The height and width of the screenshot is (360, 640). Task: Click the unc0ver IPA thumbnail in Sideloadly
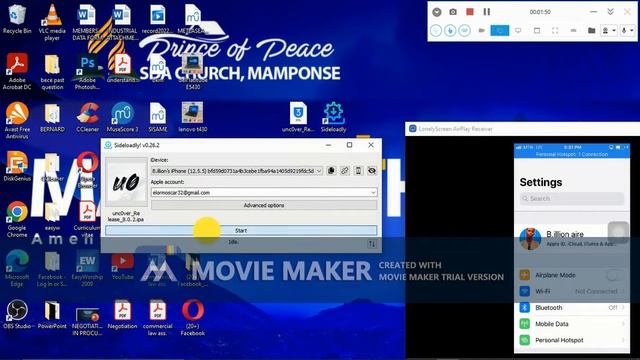pos(126,182)
